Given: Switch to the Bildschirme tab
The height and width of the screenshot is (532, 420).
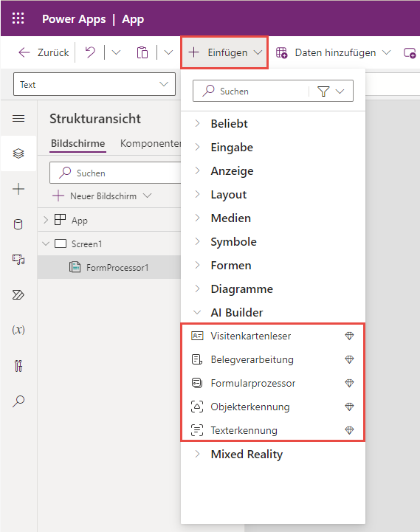Looking at the screenshot, I should click(x=78, y=144).
